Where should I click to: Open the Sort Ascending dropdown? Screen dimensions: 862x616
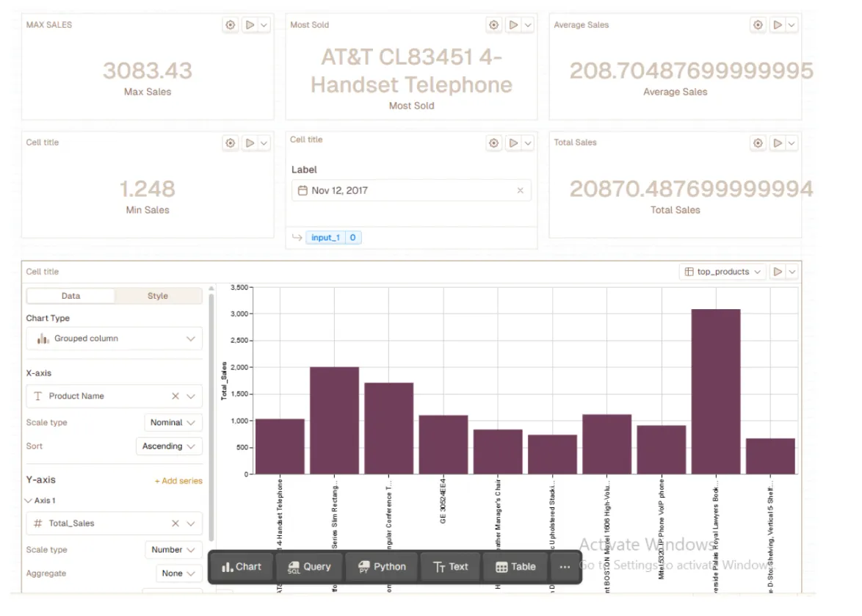click(169, 446)
